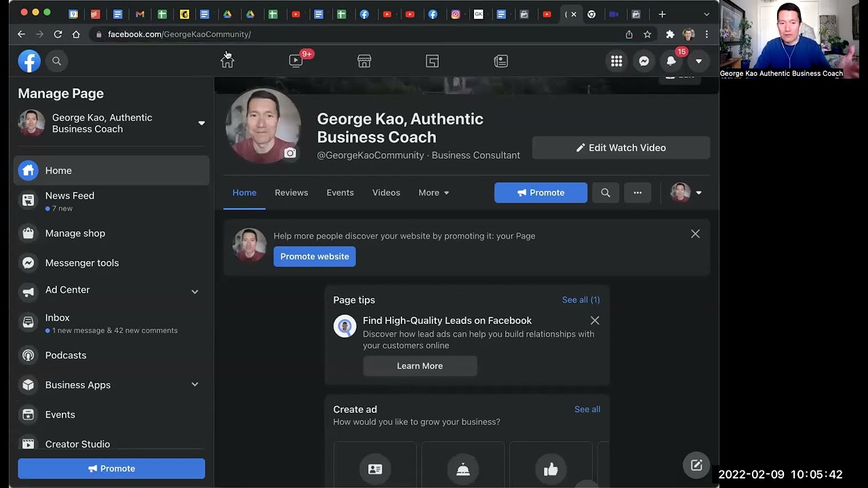Open the tab search dropdown chevron
The width and height of the screenshot is (868, 488).
pos(707,14)
